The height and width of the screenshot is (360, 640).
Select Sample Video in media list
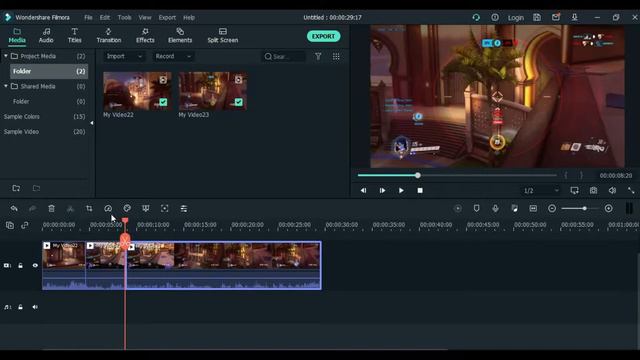[x=21, y=132]
